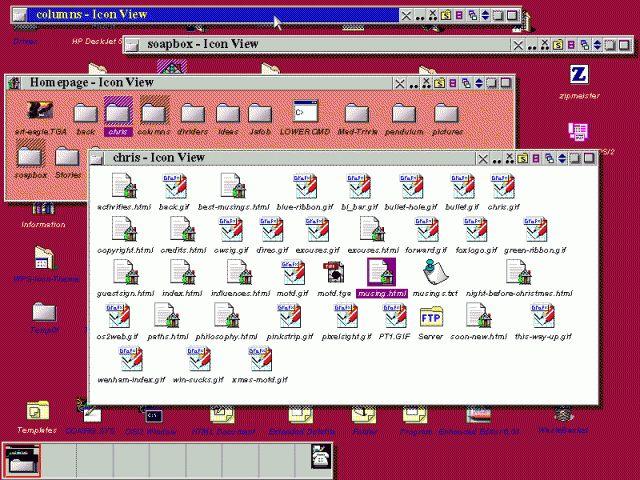Open the zipmeister desktop icon
640x480 pixels.
[578, 75]
